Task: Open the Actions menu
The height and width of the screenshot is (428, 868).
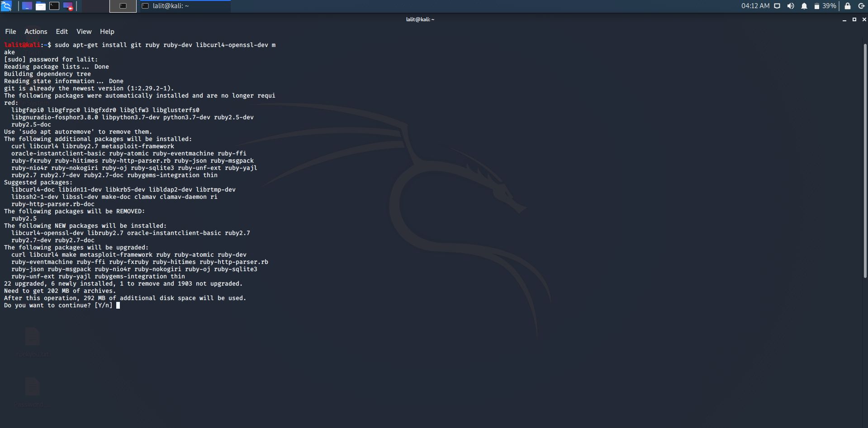Action: click(35, 31)
